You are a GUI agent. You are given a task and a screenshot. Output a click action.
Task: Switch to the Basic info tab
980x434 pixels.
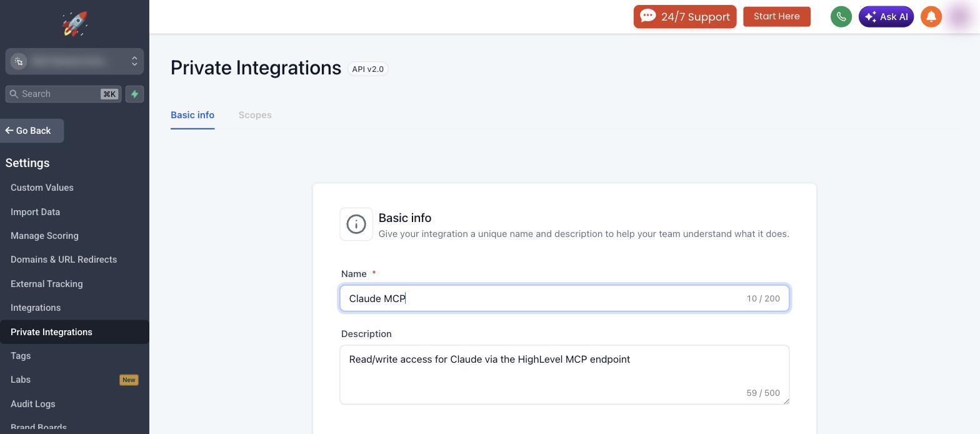pyautogui.click(x=192, y=115)
